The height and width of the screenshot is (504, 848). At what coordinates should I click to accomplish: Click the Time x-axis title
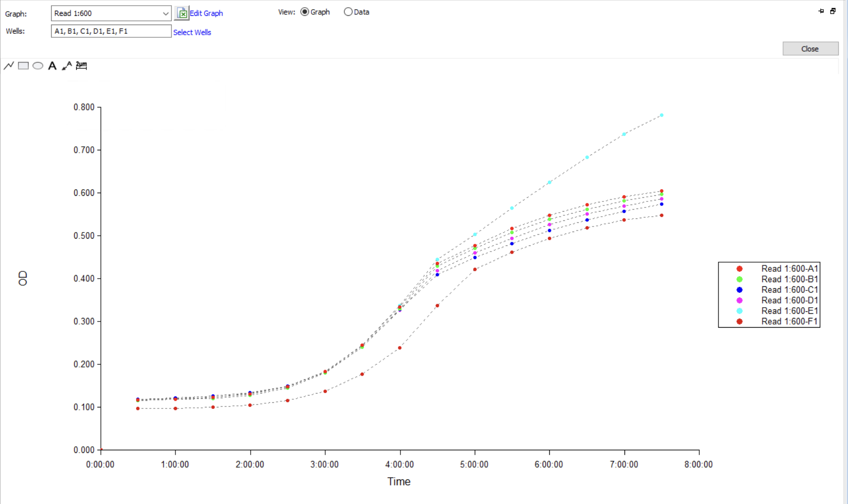(399, 482)
